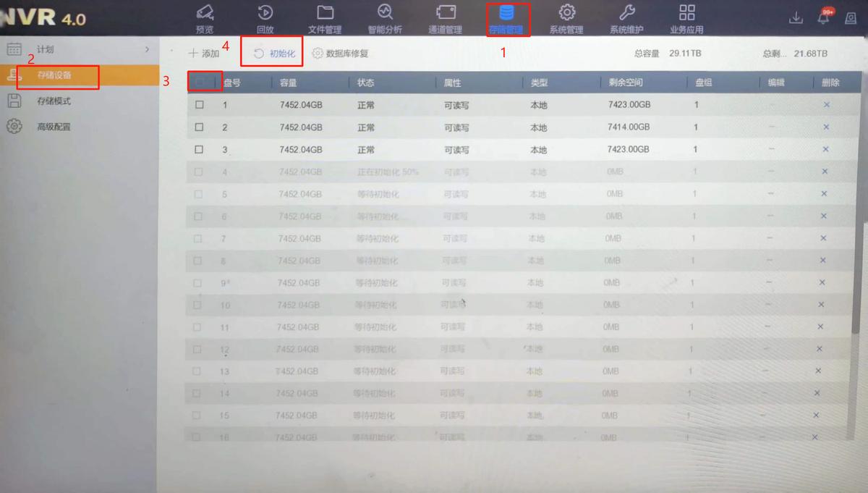868x493 pixels.
Task: Click the 添加 (Add) button
Action: point(206,53)
